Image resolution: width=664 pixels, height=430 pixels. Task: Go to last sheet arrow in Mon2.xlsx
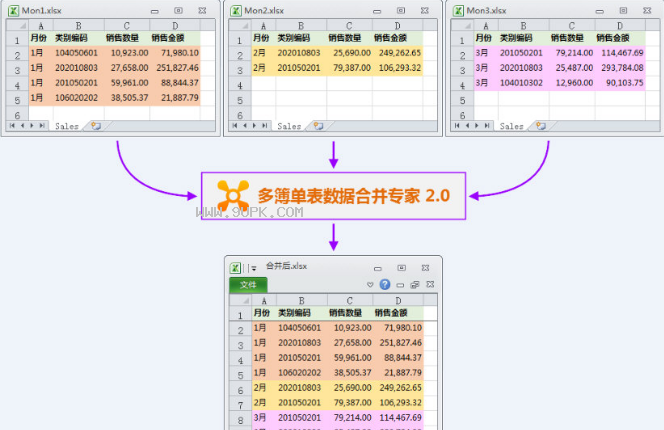tap(264, 126)
